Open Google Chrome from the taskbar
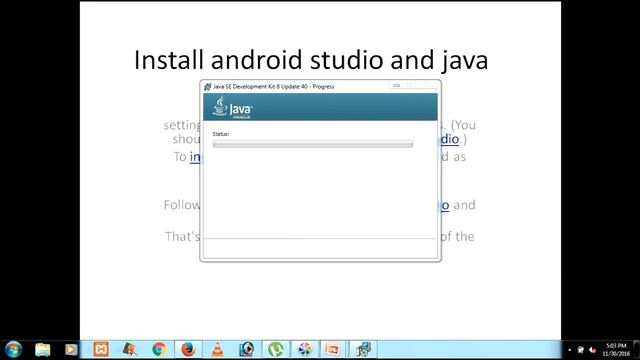640x360 pixels. click(159, 349)
